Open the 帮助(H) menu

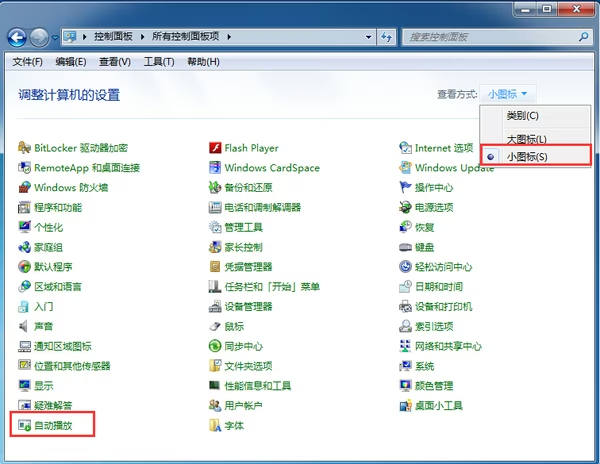coord(203,62)
